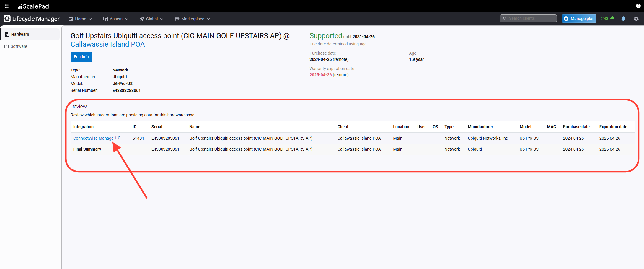644x269 pixels.
Task: Click the Lifecycle Manager logo
Action: 32,19
